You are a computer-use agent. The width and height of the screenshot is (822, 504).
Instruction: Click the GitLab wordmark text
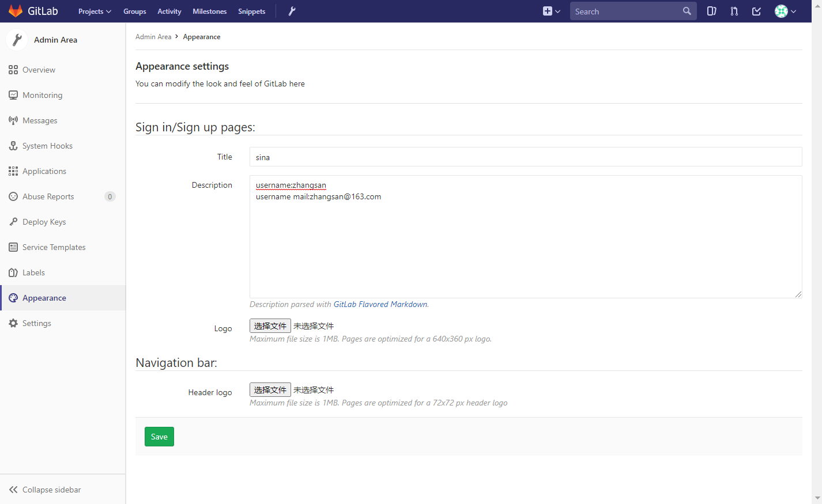pyautogui.click(x=43, y=11)
